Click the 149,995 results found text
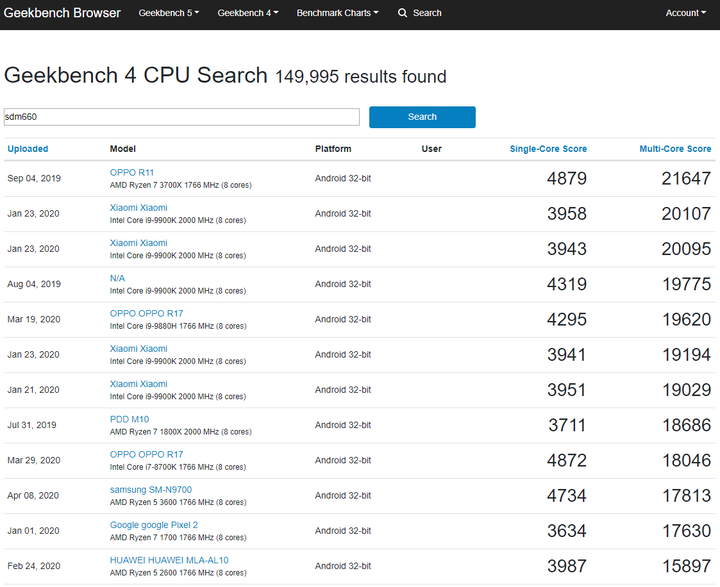This screenshot has height=587, width=720. 360,77
